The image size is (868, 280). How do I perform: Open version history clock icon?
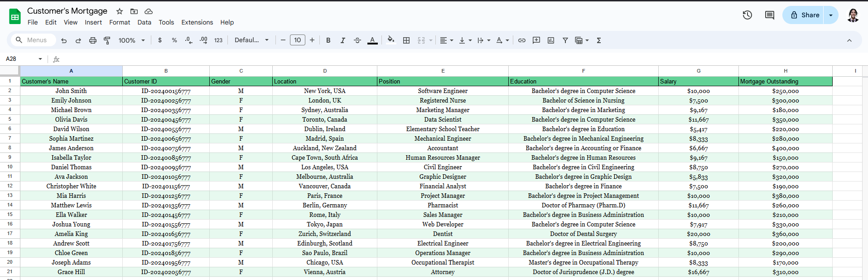point(747,15)
